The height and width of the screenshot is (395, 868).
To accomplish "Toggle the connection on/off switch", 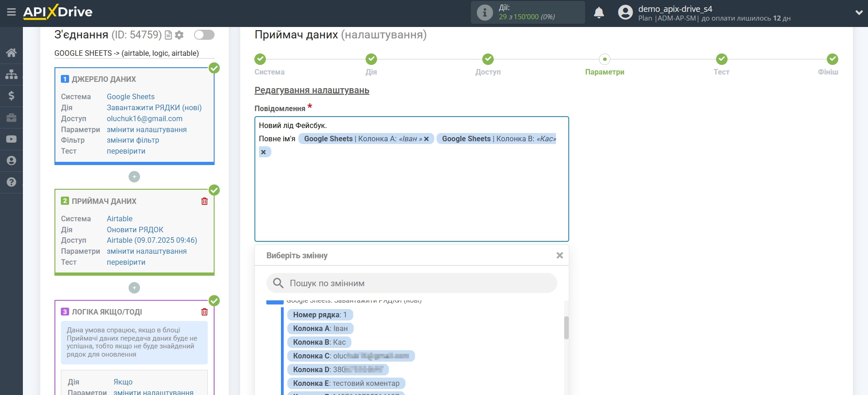I will tap(204, 35).
